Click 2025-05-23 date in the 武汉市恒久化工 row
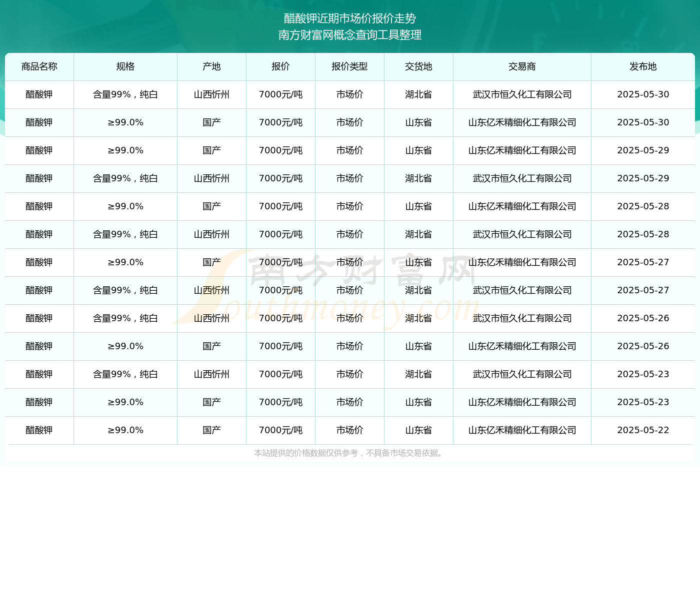 point(643,374)
